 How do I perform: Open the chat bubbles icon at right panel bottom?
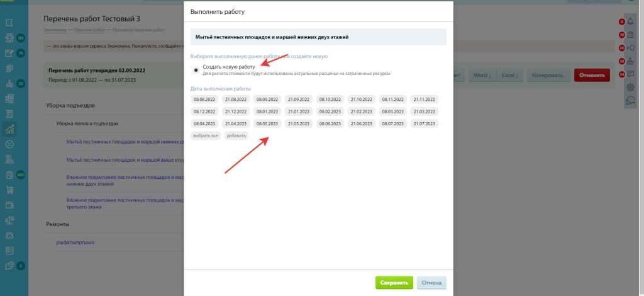point(630,100)
